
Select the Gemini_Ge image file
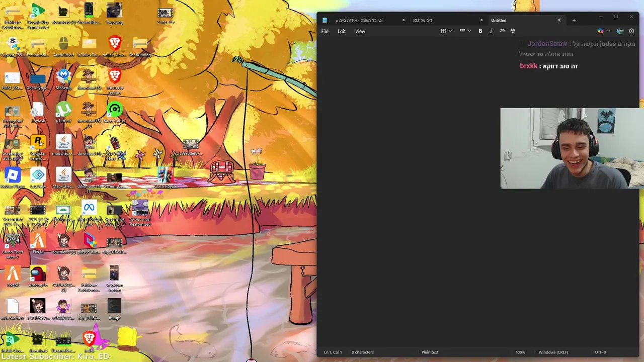coord(114,180)
